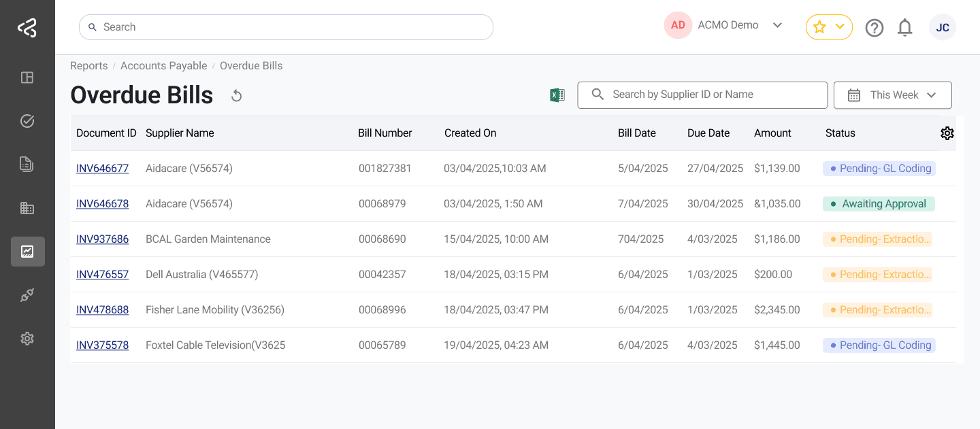
Task: Open Settings via the sidebar gear icon
Action: point(27,338)
